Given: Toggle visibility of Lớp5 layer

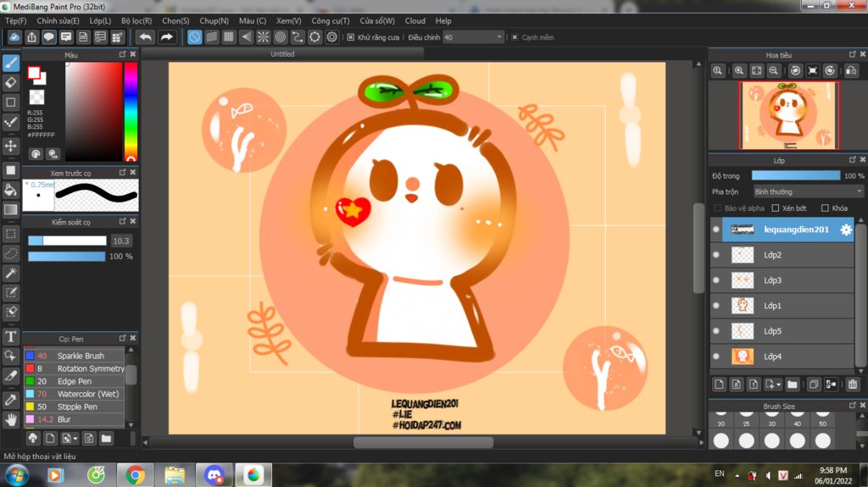Looking at the screenshot, I should (x=716, y=331).
